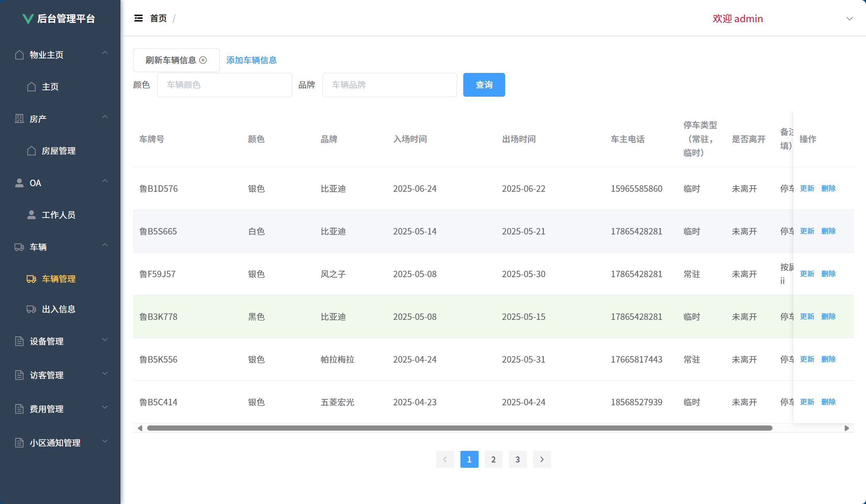
Task: Click brand cell 五菱宏光
Action: coord(337,402)
